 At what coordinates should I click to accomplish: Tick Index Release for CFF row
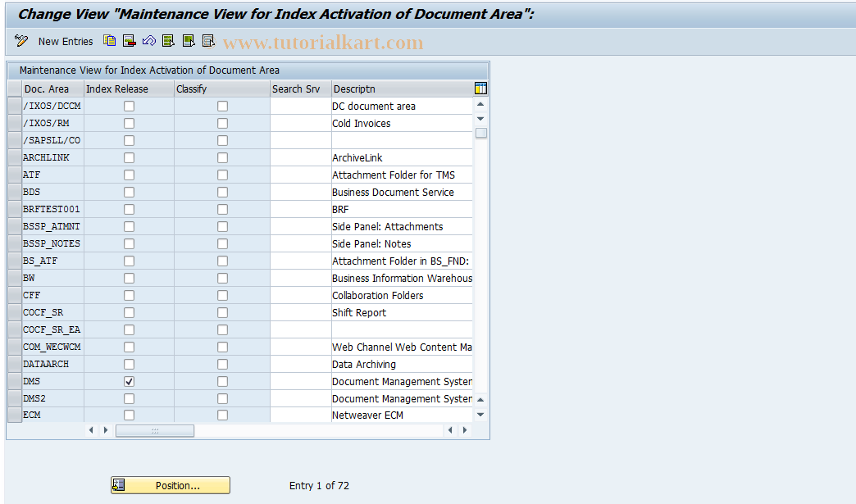(129, 295)
